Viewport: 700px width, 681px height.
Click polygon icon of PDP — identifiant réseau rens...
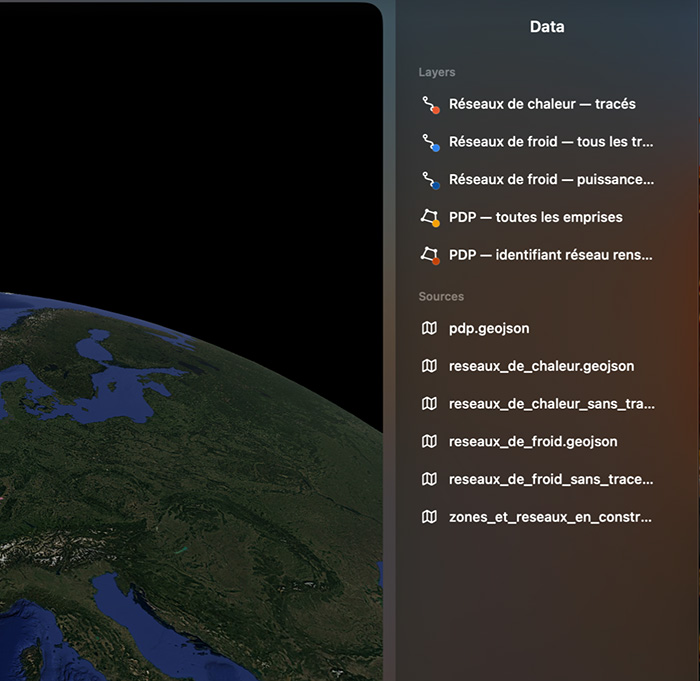click(430, 255)
